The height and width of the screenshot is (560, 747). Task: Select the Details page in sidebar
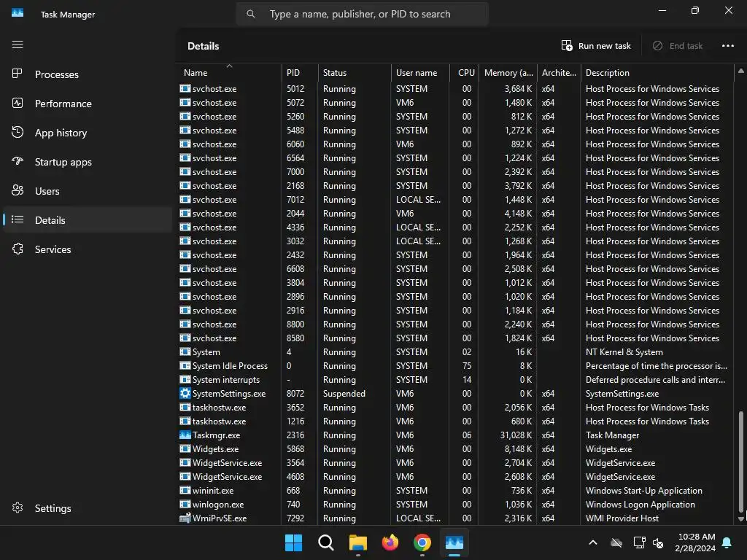[88, 220]
